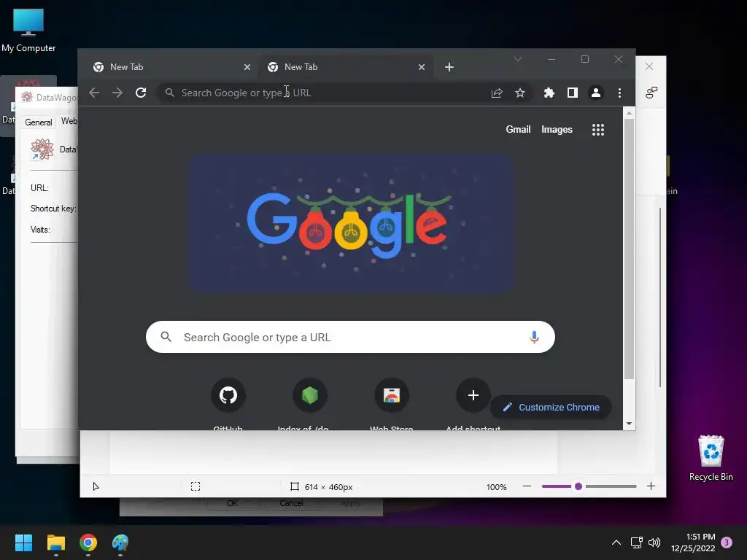Viewport: 747px width, 560px height.
Task: Reload the current Chrome page
Action: click(x=141, y=93)
